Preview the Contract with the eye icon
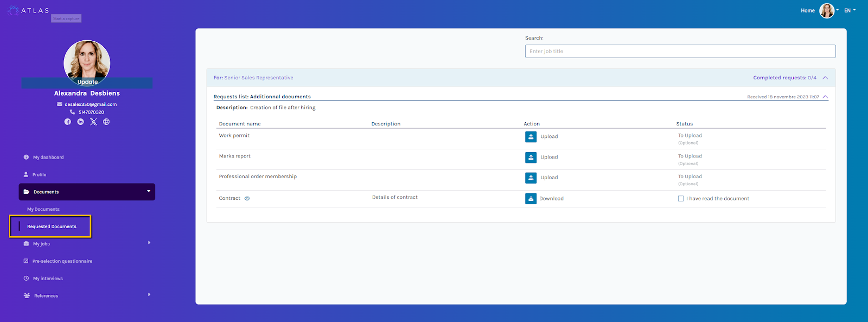 (247, 198)
